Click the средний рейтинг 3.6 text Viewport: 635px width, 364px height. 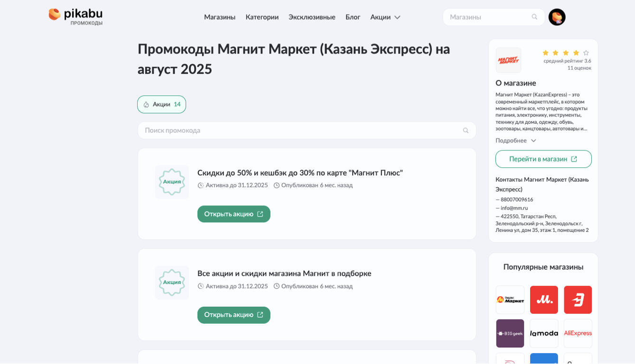(567, 61)
